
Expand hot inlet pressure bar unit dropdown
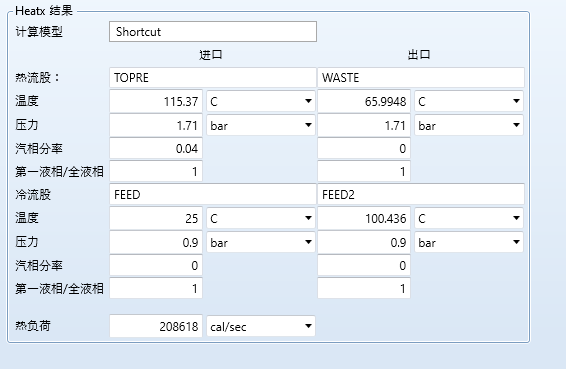pyautogui.click(x=261, y=125)
